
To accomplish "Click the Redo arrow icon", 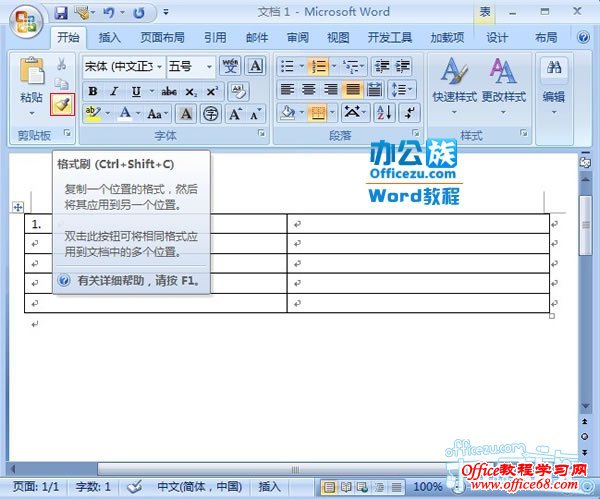I will tap(139, 13).
